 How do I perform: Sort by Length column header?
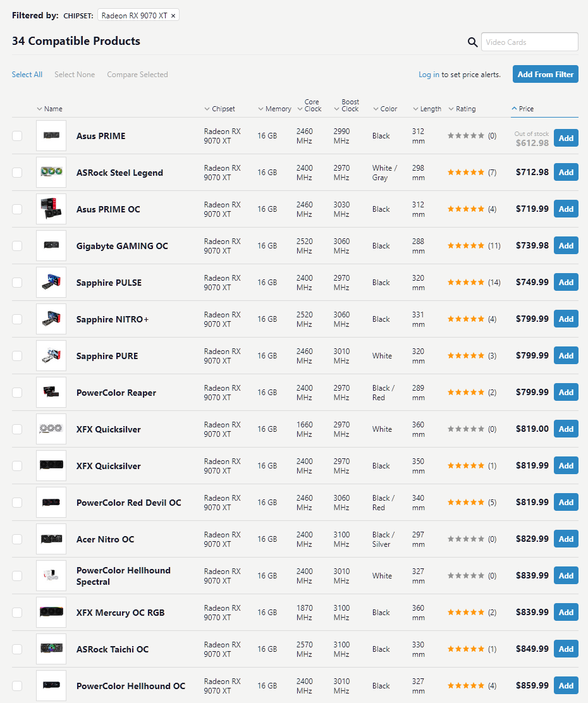(x=427, y=109)
